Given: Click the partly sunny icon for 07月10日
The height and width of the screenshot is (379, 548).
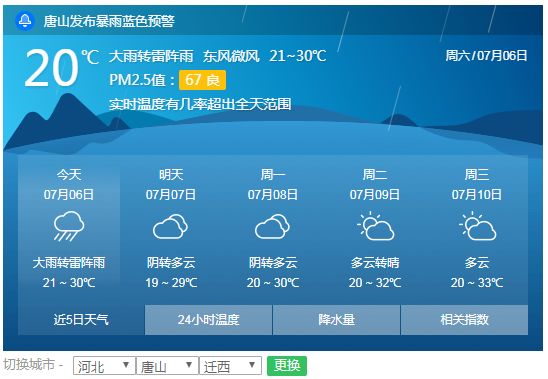Looking at the screenshot, I should click(x=477, y=226).
